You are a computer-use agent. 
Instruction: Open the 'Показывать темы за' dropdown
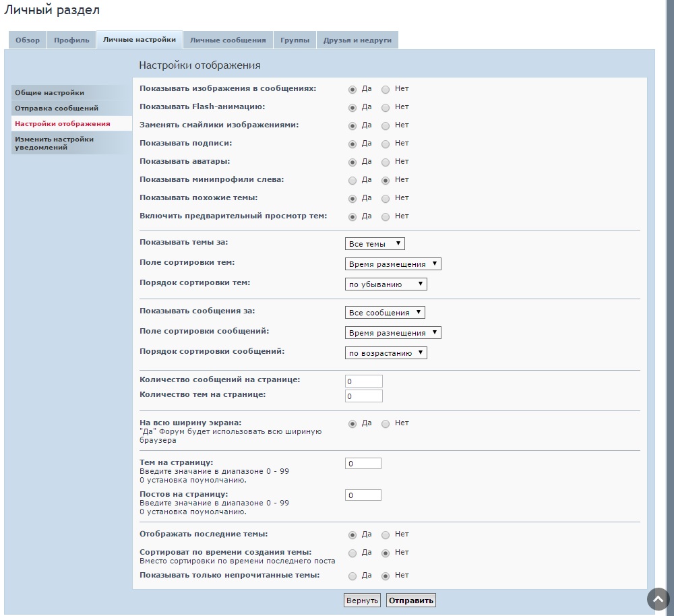coord(375,244)
